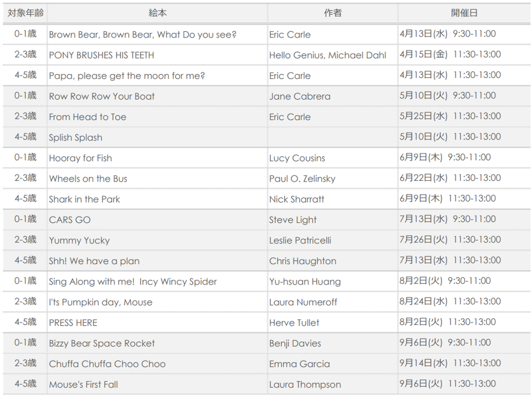Image resolution: width=532 pixels, height=396 pixels.
Task: Click the Chris Haughton author cell
Action: 332,261
